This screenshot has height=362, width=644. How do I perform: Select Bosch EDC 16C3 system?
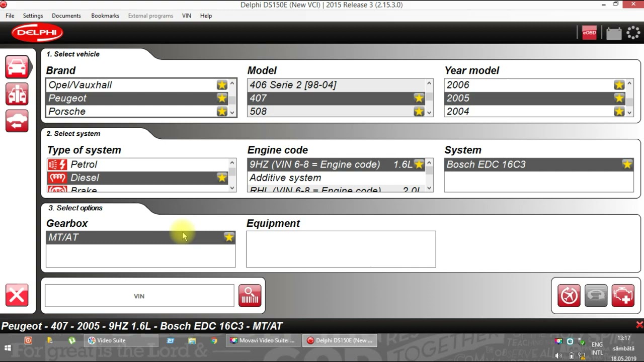pos(539,164)
